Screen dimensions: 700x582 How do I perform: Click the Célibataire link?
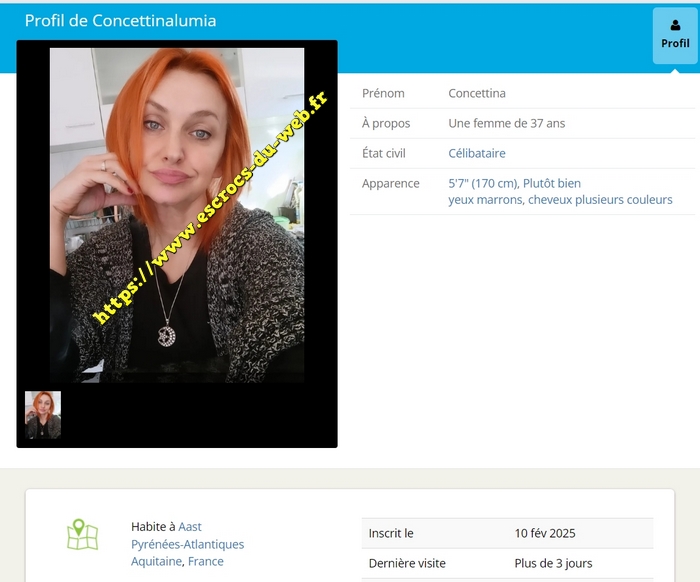(x=477, y=153)
